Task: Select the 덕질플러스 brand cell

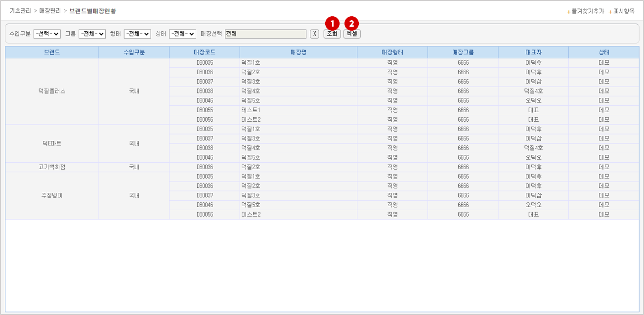Action: (x=52, y=91)
